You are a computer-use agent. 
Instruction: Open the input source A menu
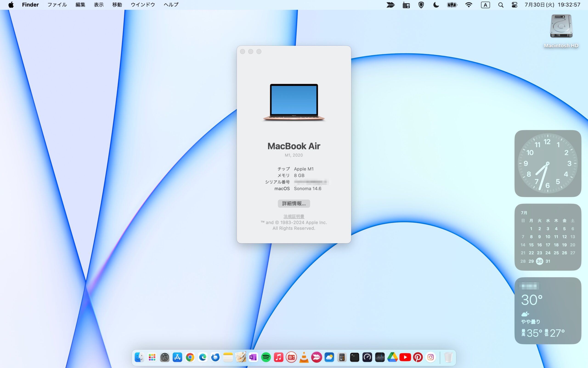(485, 5)
